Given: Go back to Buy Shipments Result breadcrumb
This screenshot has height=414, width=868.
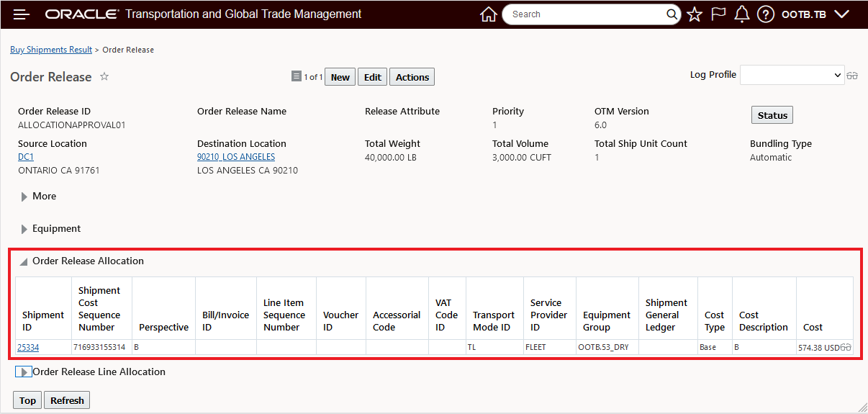Looking at the screenshot, I should coord(51,50).
